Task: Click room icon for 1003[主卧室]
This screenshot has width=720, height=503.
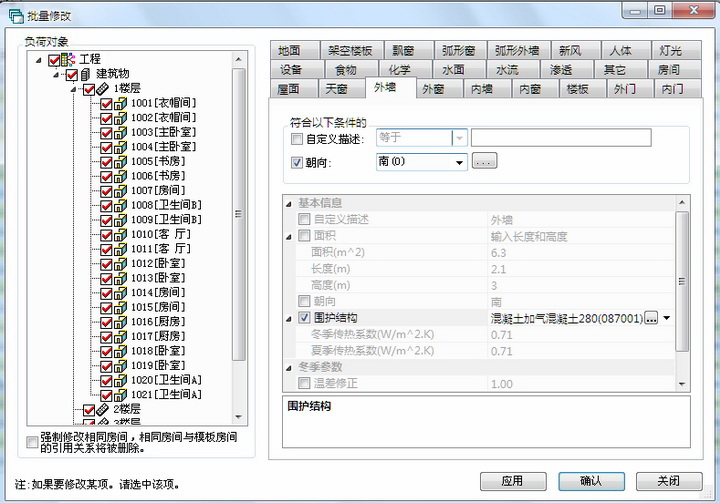Action: pos(120,133)
